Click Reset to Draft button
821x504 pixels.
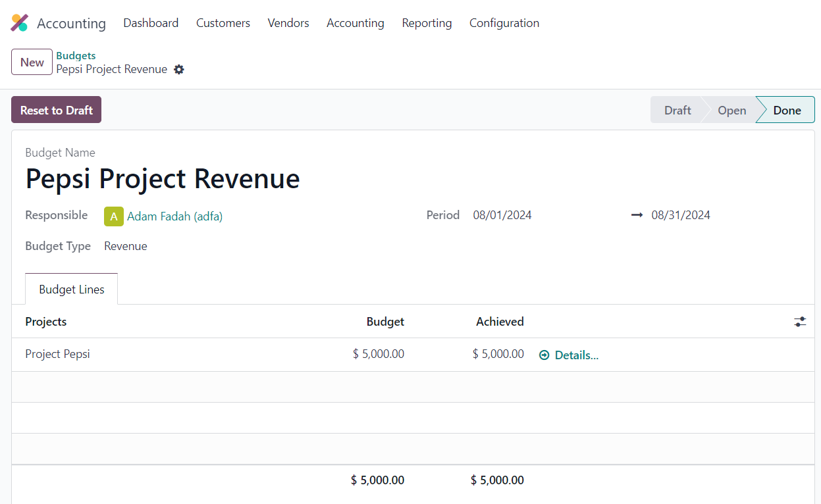pos(57,110)
